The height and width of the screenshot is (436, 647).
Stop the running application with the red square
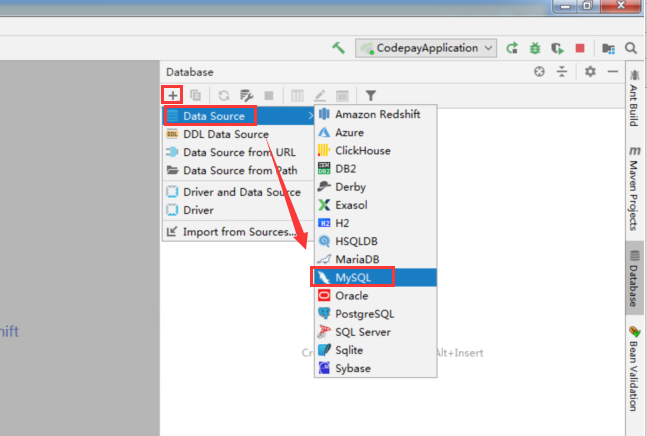pos(580,48)
